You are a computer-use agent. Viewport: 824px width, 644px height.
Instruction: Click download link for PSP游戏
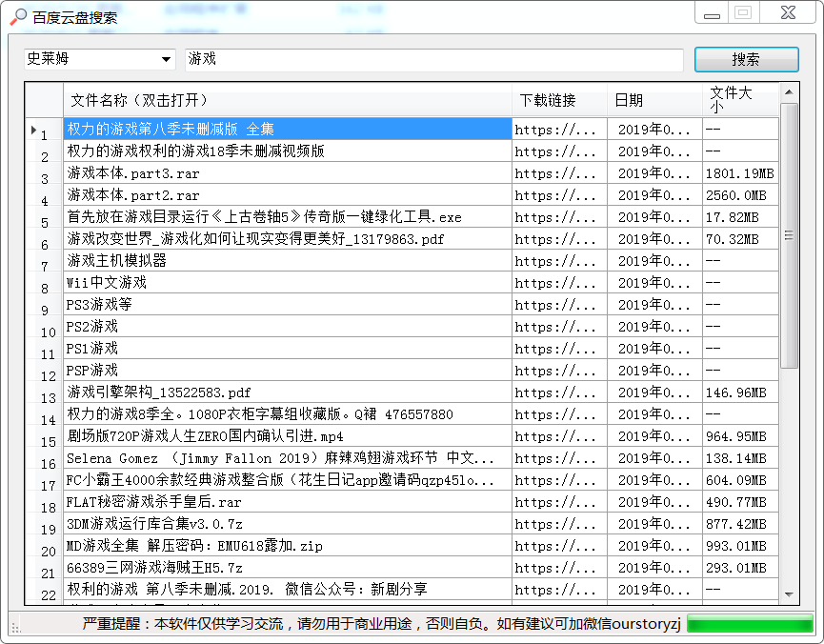click(x=560, y=370)
